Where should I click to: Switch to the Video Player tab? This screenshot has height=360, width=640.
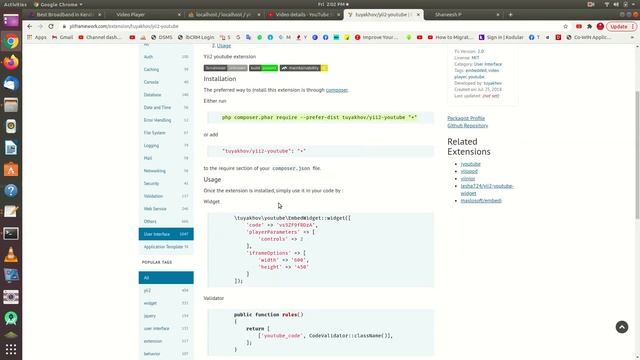click(144, 14)
